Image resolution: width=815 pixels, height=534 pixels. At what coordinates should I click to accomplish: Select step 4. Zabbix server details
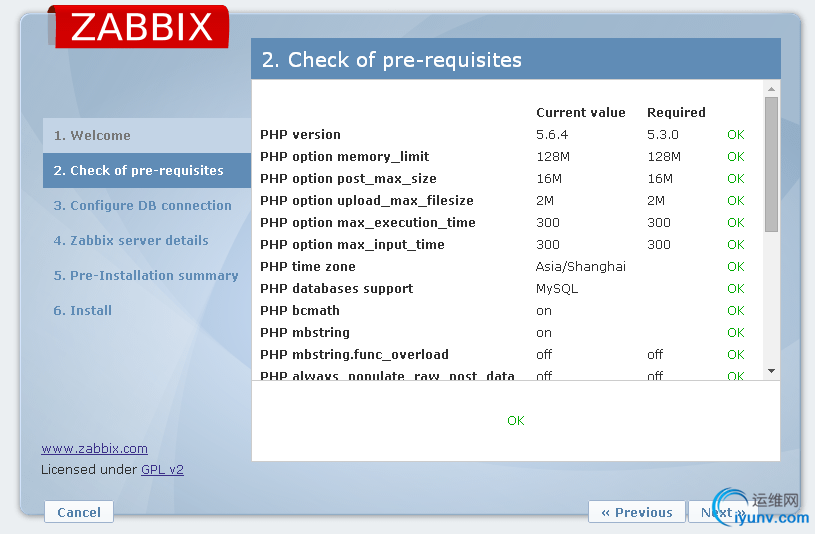[131, 240]
